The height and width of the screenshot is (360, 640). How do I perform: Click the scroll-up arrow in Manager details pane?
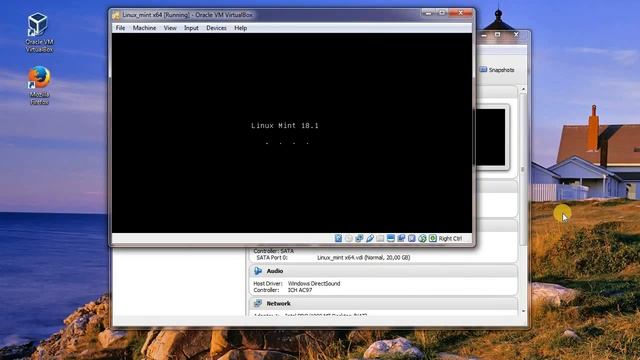click(x=523, y=89)
